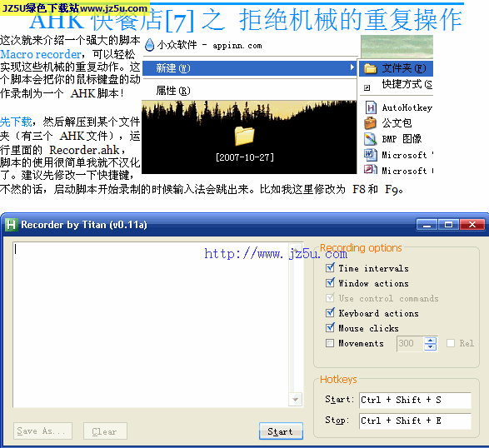The height and width of the screenshot is (448, 489).
Task: Select the 快捷方式 submenu entry
Action: [x=396, y=84]
